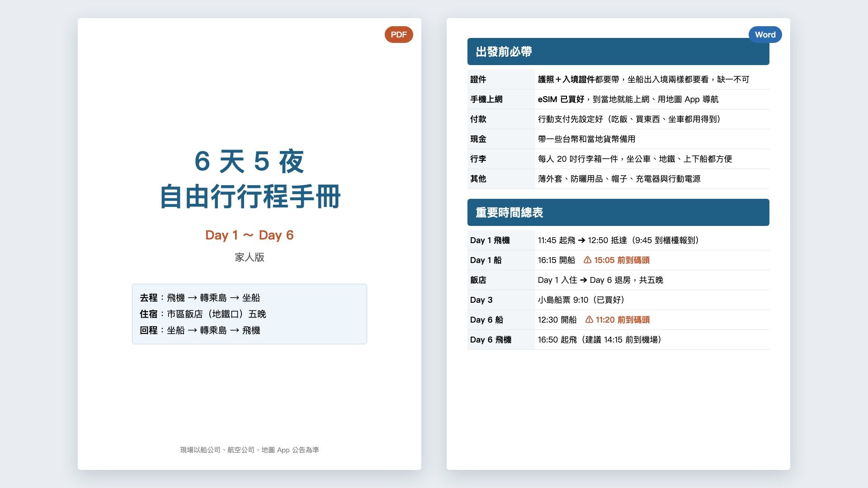This screenshot has height=488, width=868.
Task: Click the 飯店 row label
Action: [x=478, y=280]
